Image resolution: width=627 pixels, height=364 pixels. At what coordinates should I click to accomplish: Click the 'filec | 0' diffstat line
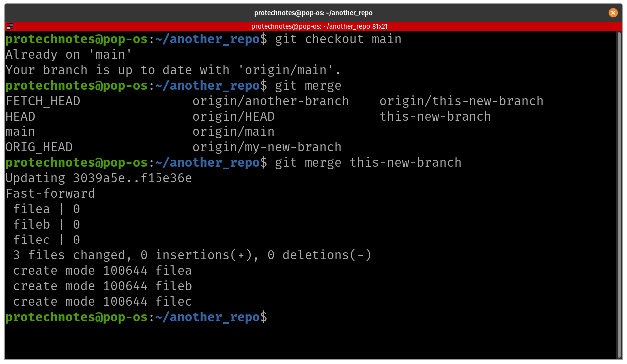click(47, 240)
